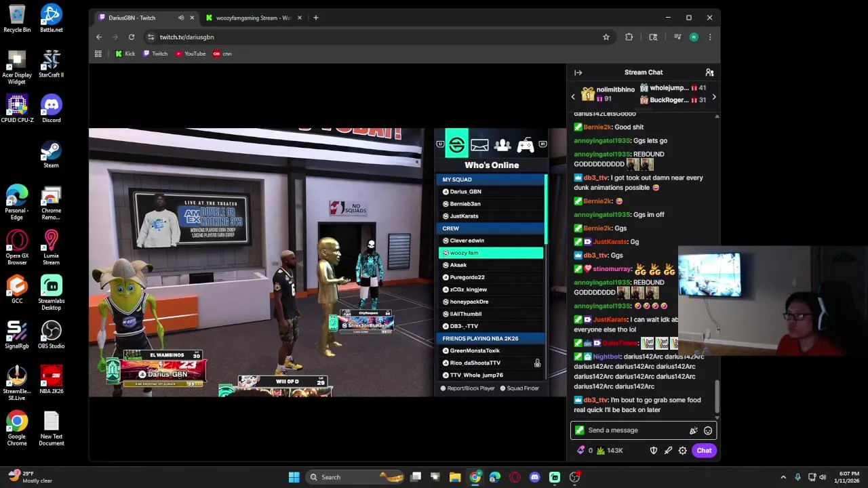Click annoyingatol1935 username in chat

(602, 140)
